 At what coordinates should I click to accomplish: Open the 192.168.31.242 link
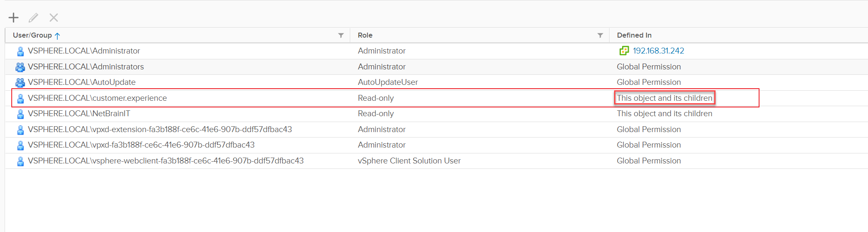pyautogui.click(x=658, y=51)
